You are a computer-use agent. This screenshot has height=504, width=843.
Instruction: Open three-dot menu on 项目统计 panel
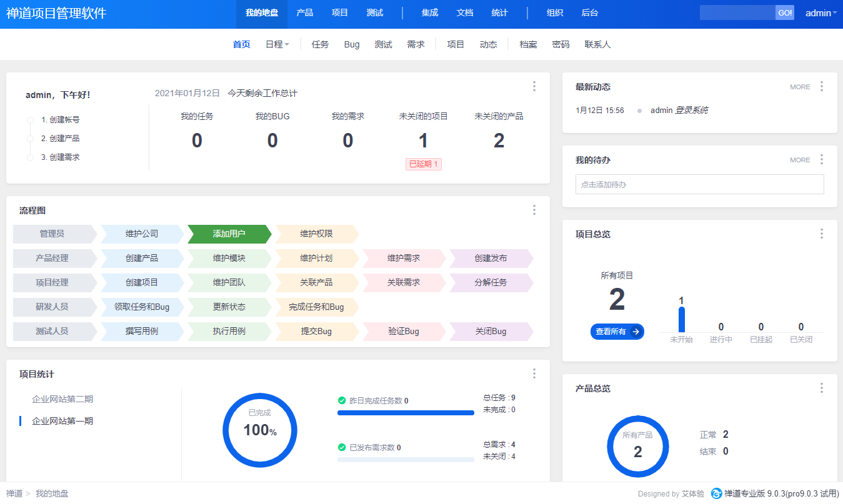coord(534,373)
